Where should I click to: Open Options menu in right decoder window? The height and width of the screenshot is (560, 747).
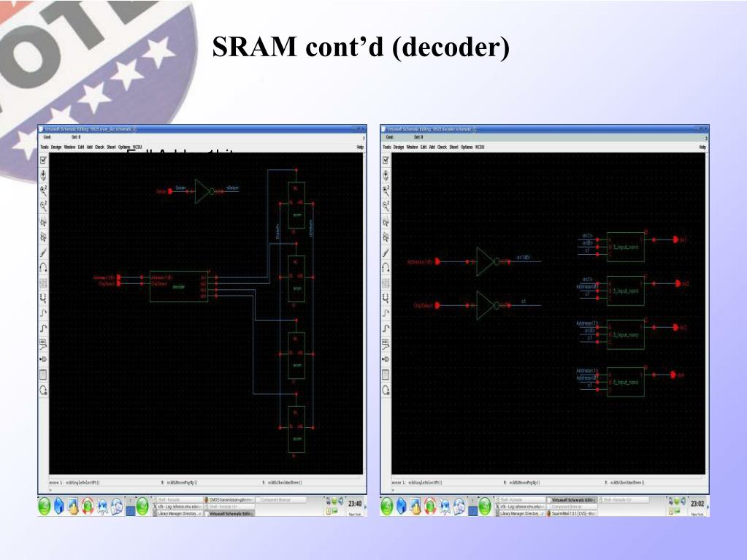pyautogui.click(x=467, y=147)
